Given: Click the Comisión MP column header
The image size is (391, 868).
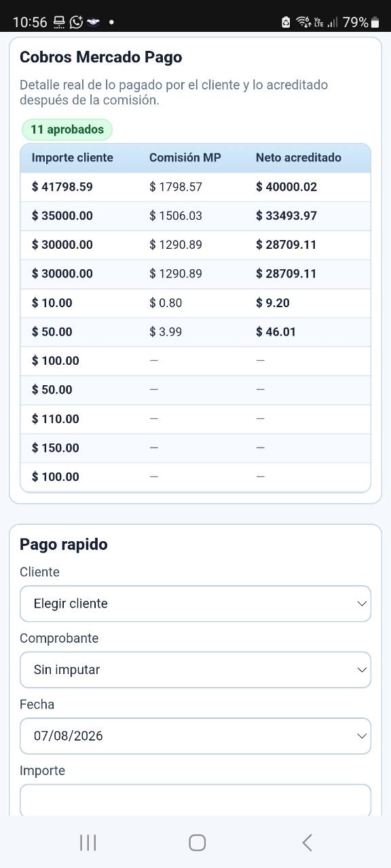Looking at the screenshot, I should [185, 157].
